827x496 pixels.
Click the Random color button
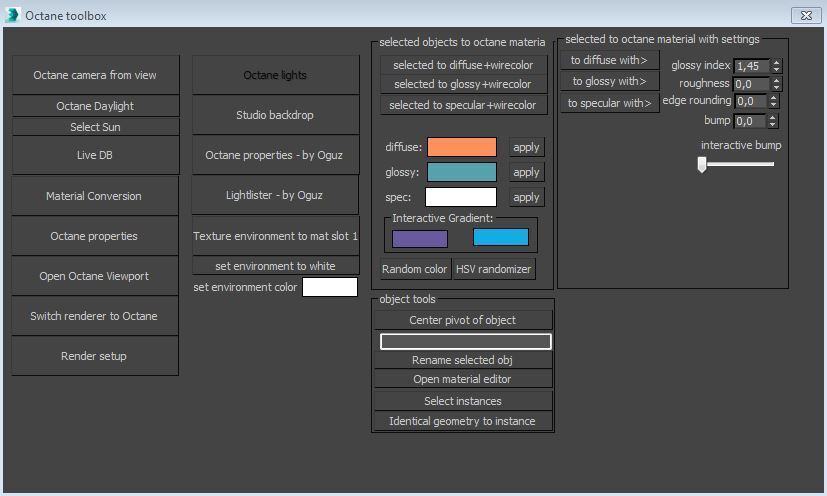pos(415,269)
